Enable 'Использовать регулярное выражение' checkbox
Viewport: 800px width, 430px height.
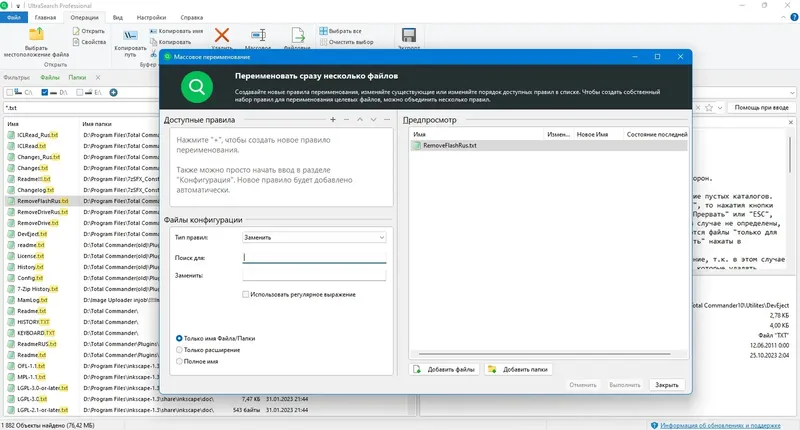[x=245, y=294]
